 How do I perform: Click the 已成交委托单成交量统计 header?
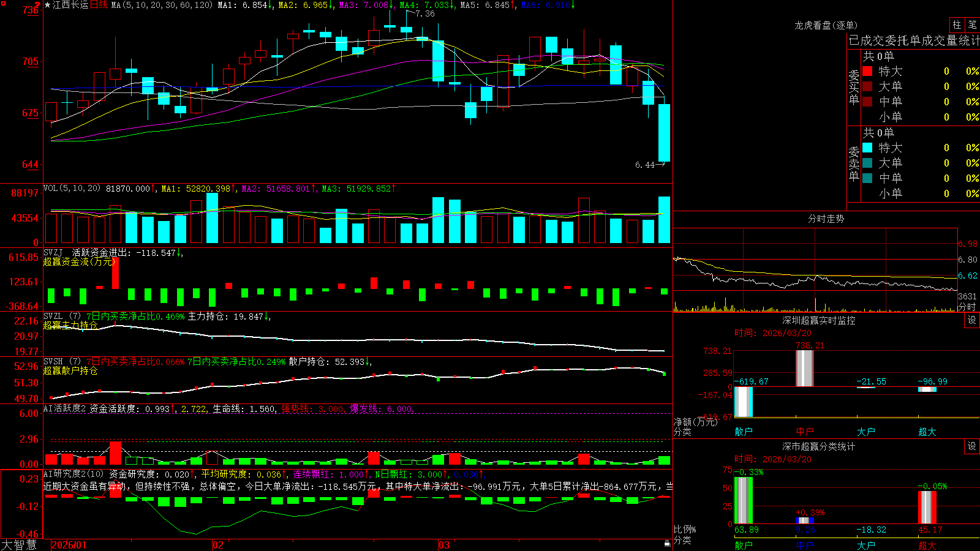coord(914,40)
